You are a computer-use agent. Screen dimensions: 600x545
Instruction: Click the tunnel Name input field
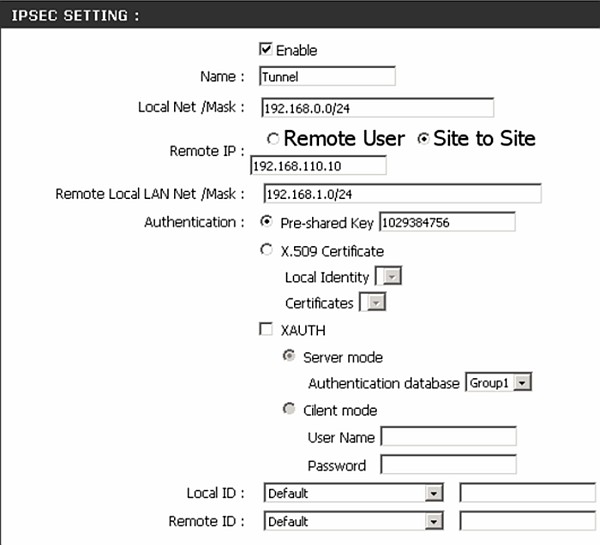tap(327, 77)
